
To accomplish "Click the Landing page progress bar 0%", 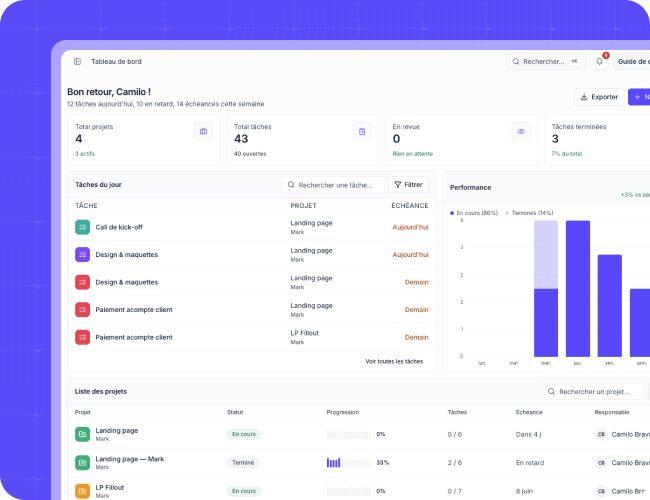I will [x=349, y=434].
